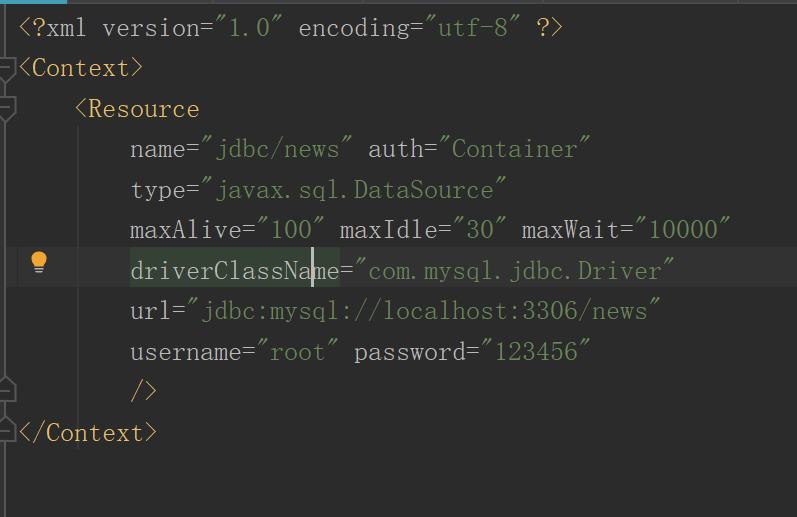Click the closing </Context> tag
797x517 pixels.
click(x=88, y=433)
